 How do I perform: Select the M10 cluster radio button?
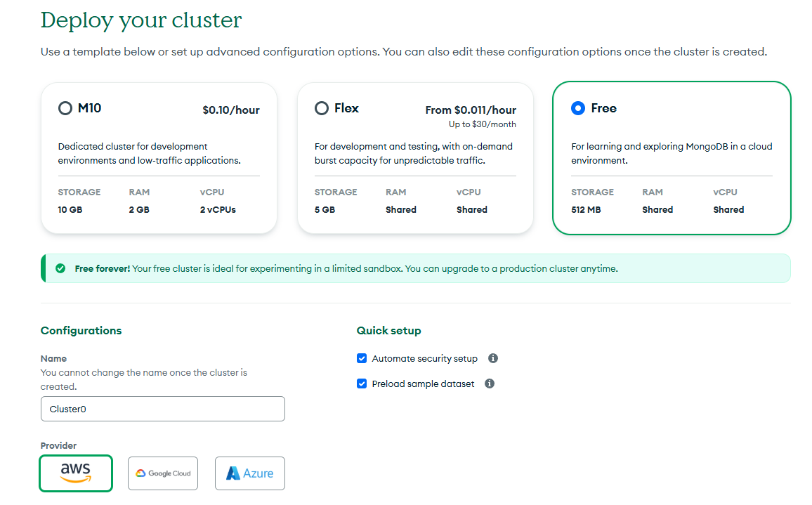coord(65,108)
